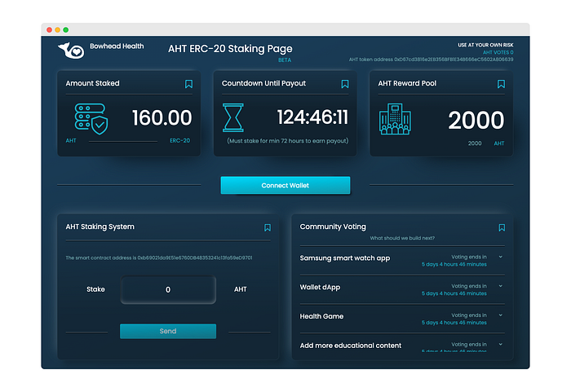
Task: Expand the Samsung smart watch app option
Action: point(501,257)
